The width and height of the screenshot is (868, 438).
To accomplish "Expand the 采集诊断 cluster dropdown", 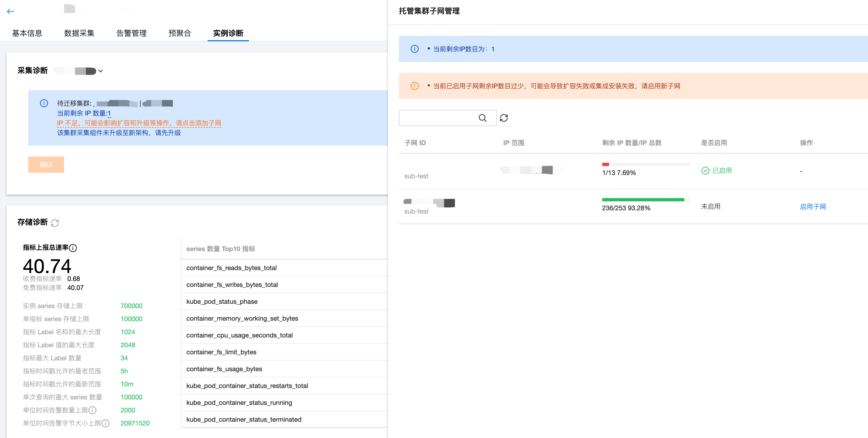I will click(100, 71).
